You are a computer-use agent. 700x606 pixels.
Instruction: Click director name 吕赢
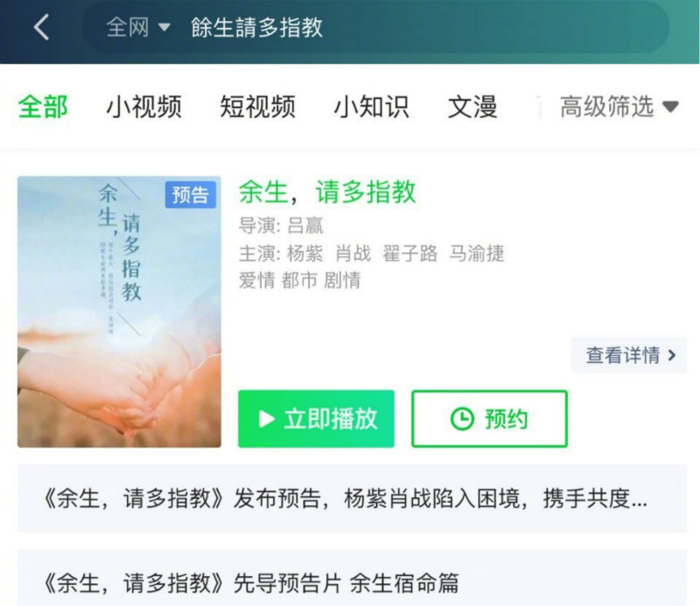[x=305, y=226]
